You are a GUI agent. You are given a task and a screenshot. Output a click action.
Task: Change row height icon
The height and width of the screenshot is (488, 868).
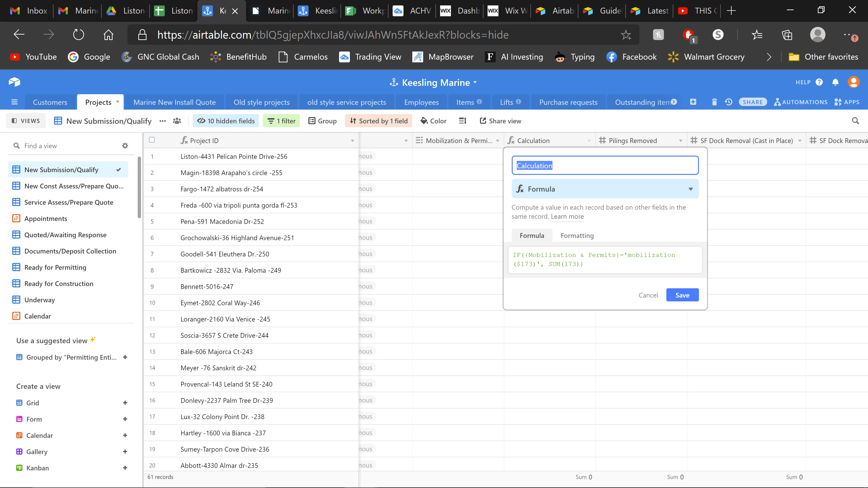(463, 121)
